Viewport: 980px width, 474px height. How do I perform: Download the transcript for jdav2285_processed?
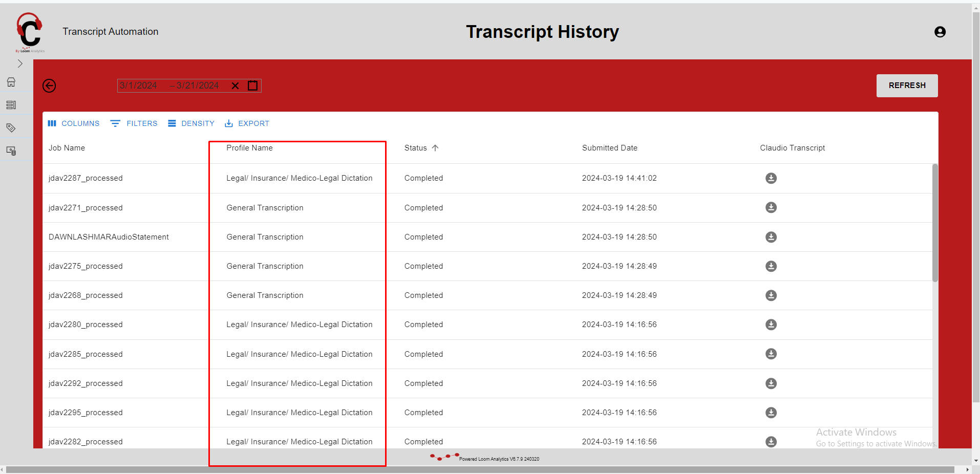(x=771, y=354)
